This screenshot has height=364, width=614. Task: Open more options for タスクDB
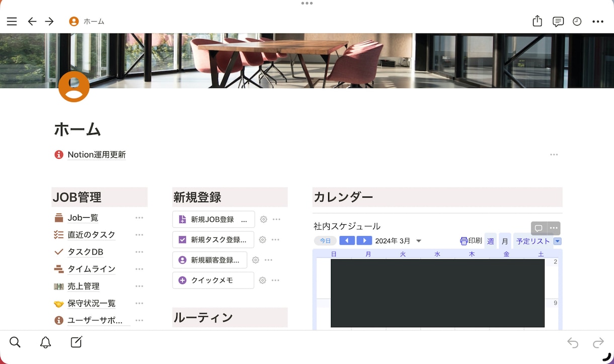point(139,252)
